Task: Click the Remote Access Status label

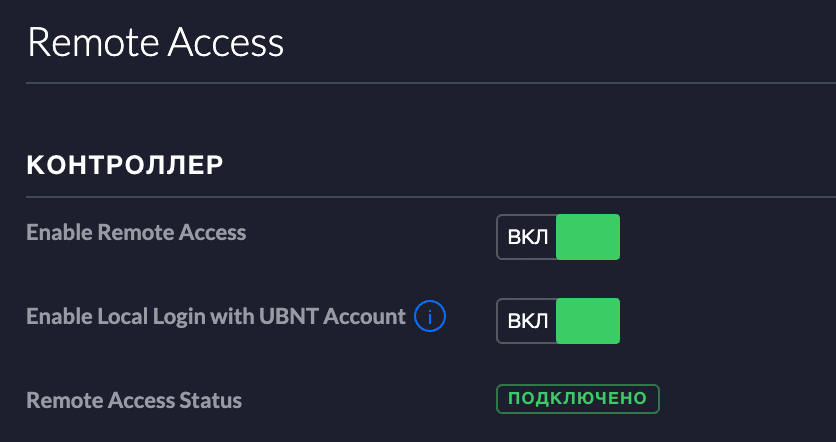Action: click(x=134, y=400)
